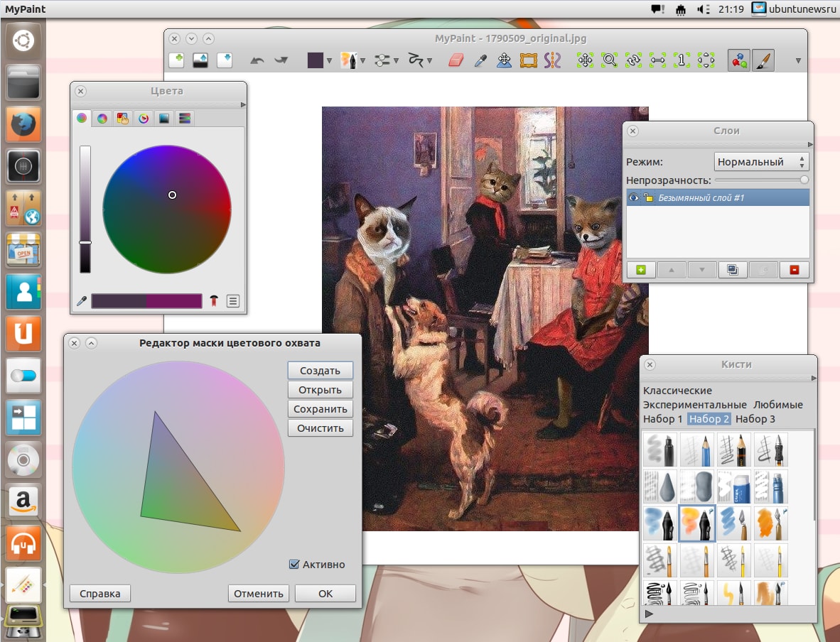Select the frame editing tool
840x642 pixels.
tap(528, 60)
